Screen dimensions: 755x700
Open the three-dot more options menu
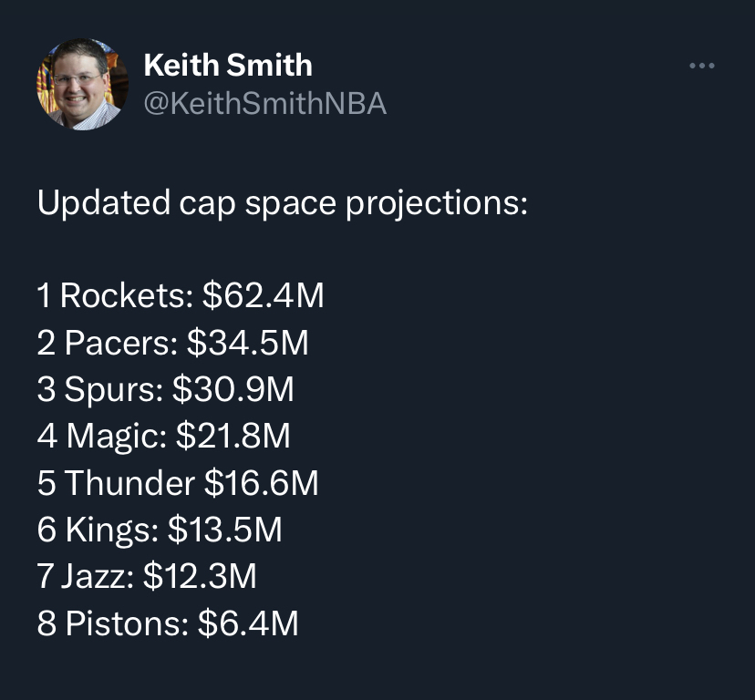pyautogui.click(x=701, y=66)
